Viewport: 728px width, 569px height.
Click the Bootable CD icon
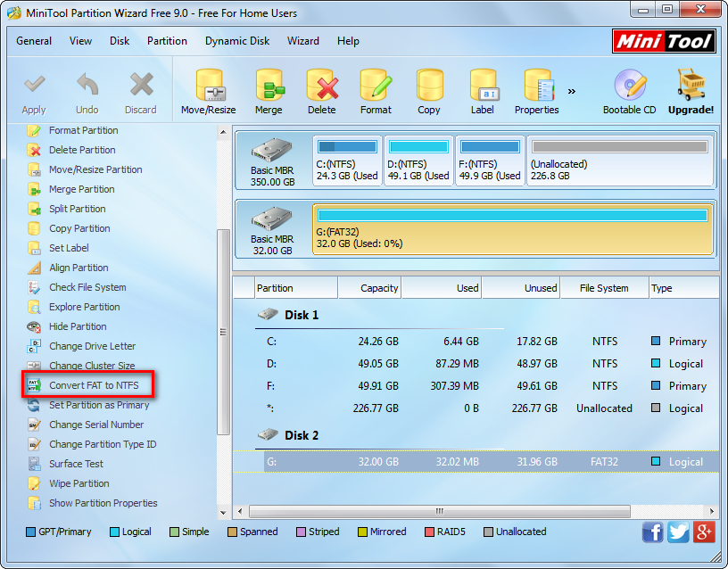tap(630, 85)
